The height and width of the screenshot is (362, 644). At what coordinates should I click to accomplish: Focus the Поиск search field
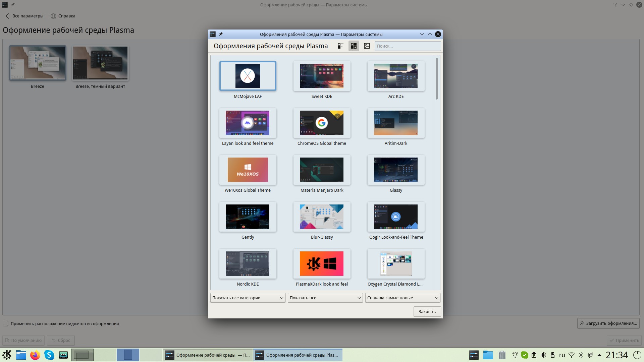[407, 46]
